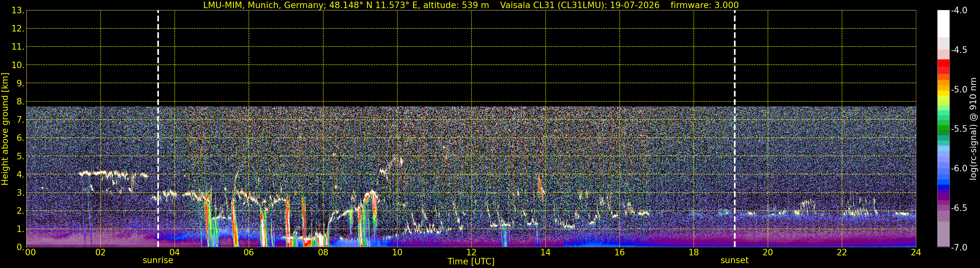Screen dimensions: 980x268
Task: Click the colorbar tick label '-5.5'
Action: [x=959, y=129]
